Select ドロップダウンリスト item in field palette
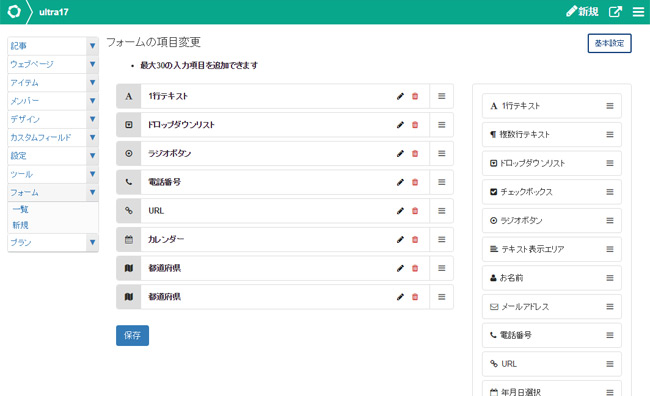Screen dimensions: 650x396 pyautogui.click(x=552, y=163)
